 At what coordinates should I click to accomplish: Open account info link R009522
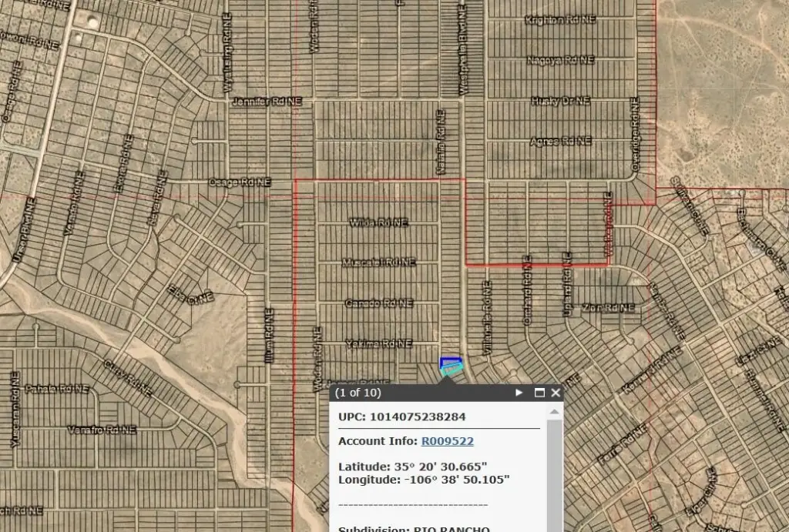click(x=447, y=441)
